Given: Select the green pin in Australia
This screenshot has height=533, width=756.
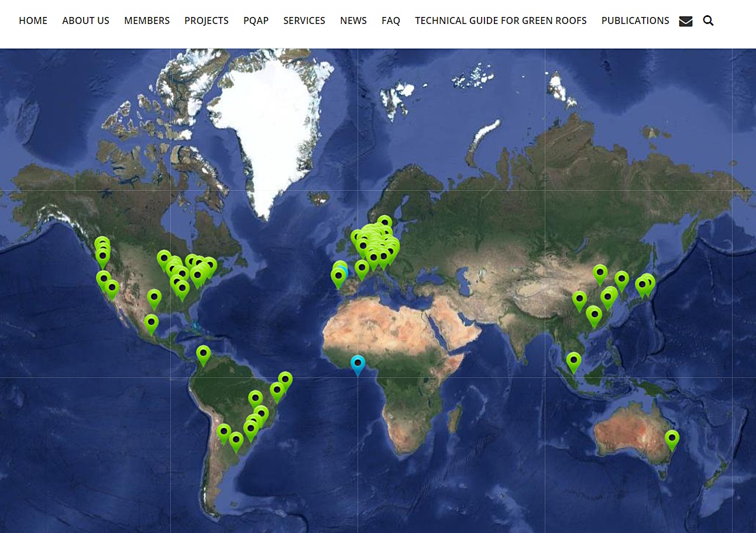Looking at the screenshot, I should click(672, 438).
